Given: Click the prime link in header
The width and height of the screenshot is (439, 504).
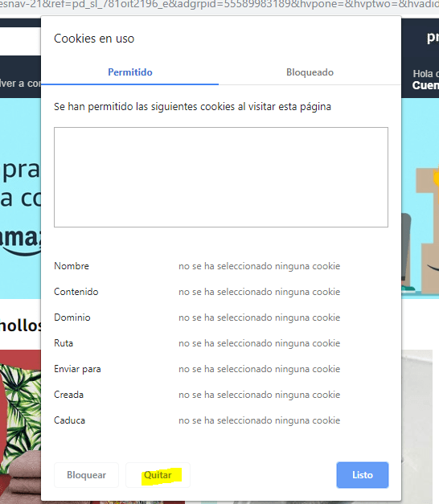Looking at the screenshot, I should point(433,37).
